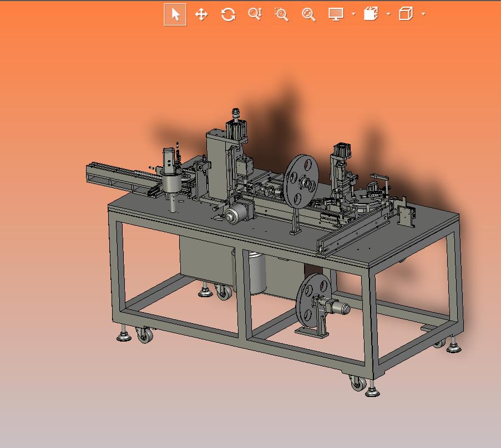
Task: Select the zoom window area tool
Action: [281, 14]
